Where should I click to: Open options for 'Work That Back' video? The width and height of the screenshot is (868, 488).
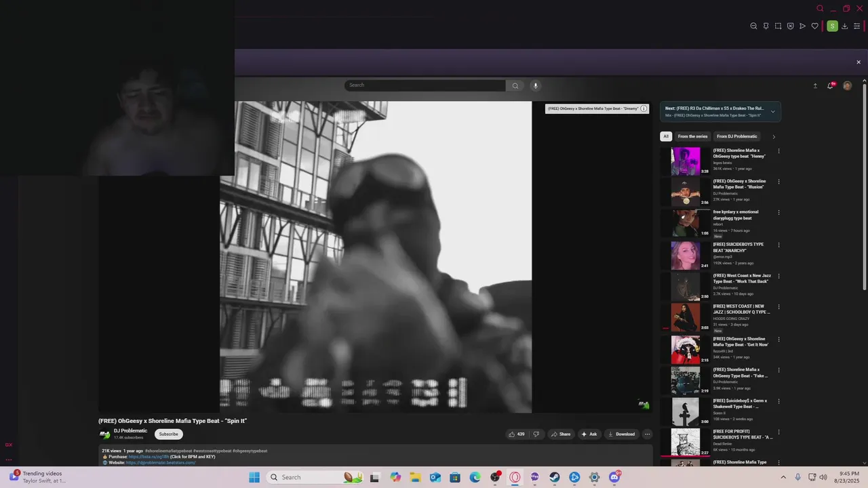[778, 276]
